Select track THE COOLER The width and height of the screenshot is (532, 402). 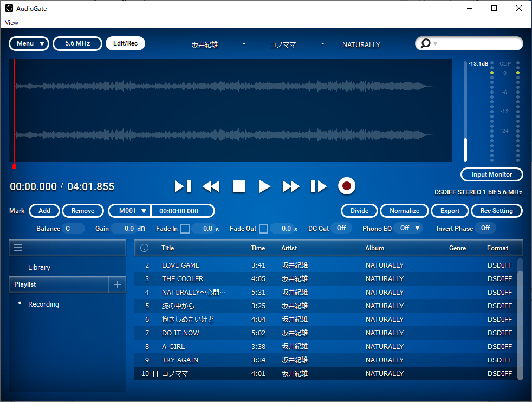coord(326,279)
